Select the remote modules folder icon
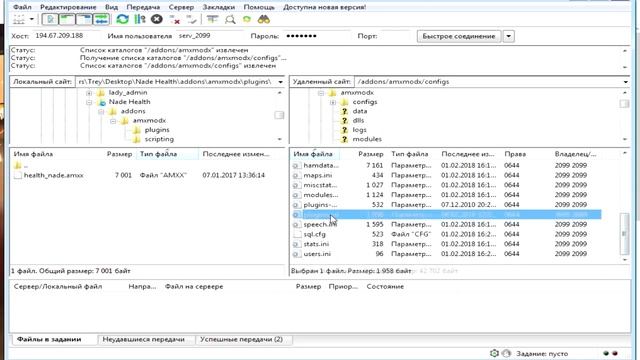This screenshot has width=640, height=360. pyautogui.click(x=344, y=139)
